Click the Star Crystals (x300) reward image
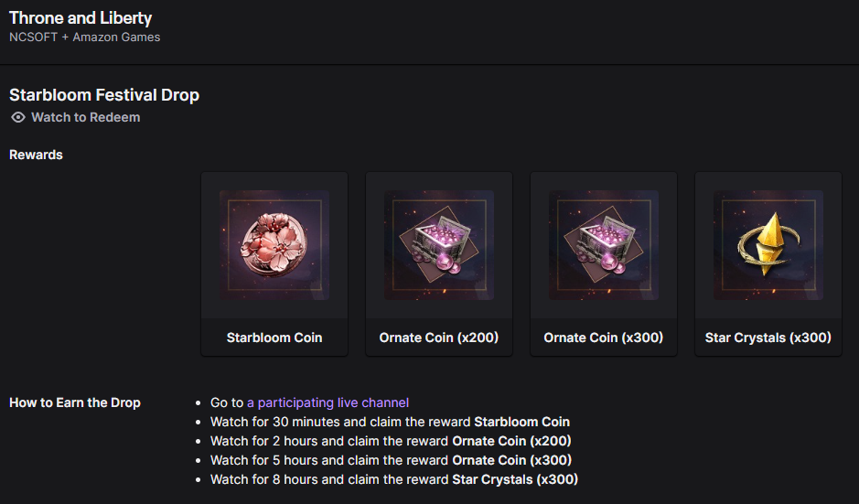Viewport: 859px width, 504px height. (x=768, y=245)
